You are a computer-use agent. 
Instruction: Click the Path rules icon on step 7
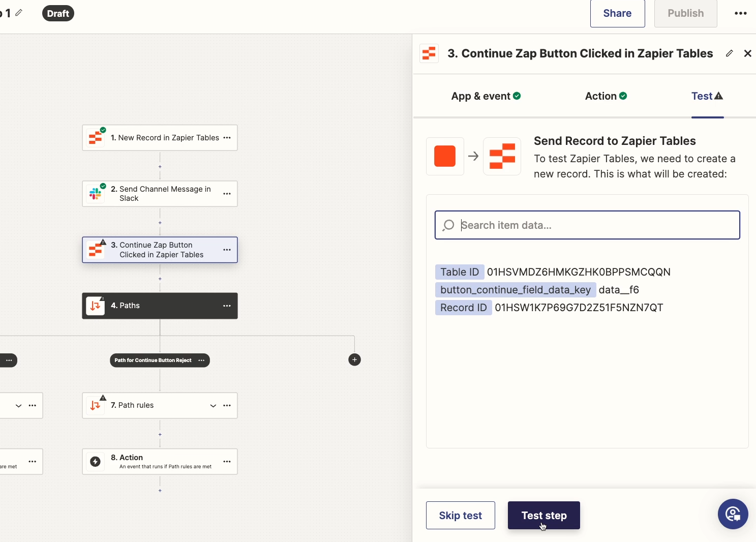96,405
